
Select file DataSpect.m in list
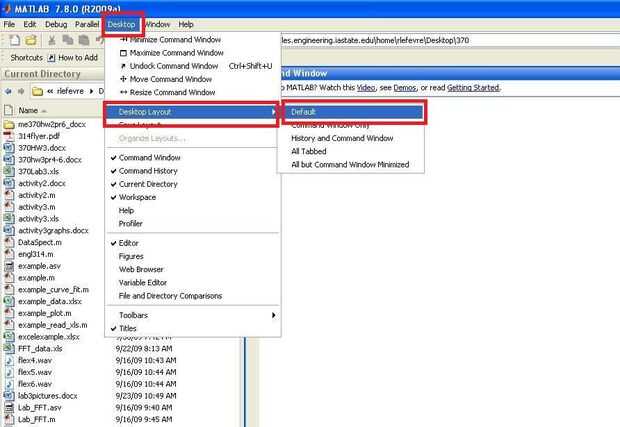40,242
